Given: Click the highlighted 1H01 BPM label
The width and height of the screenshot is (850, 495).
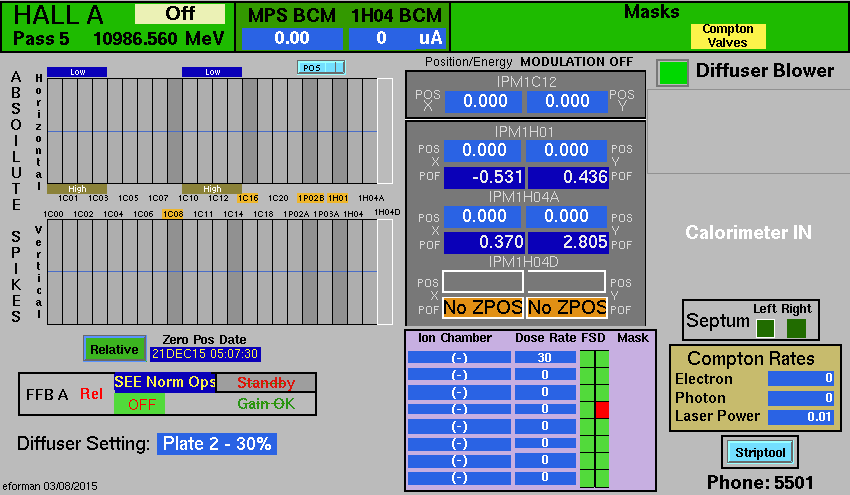Looking at the screenshot, I should [338, 198].
